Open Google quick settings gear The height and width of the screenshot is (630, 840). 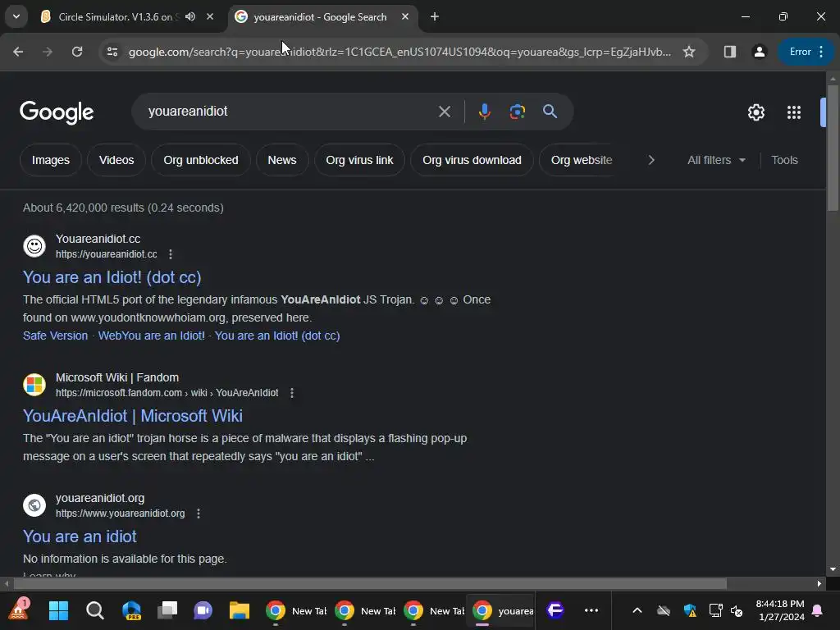coord(756,112)
